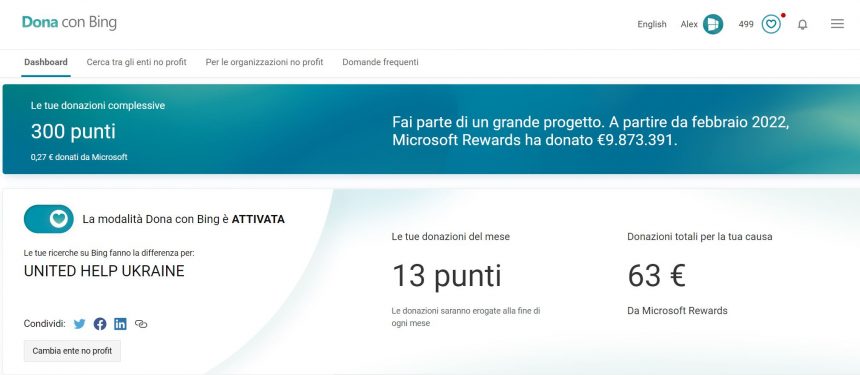Open the Rewards heart icon
Viewport: 860px width, 375px height.
tap(771, 24)
